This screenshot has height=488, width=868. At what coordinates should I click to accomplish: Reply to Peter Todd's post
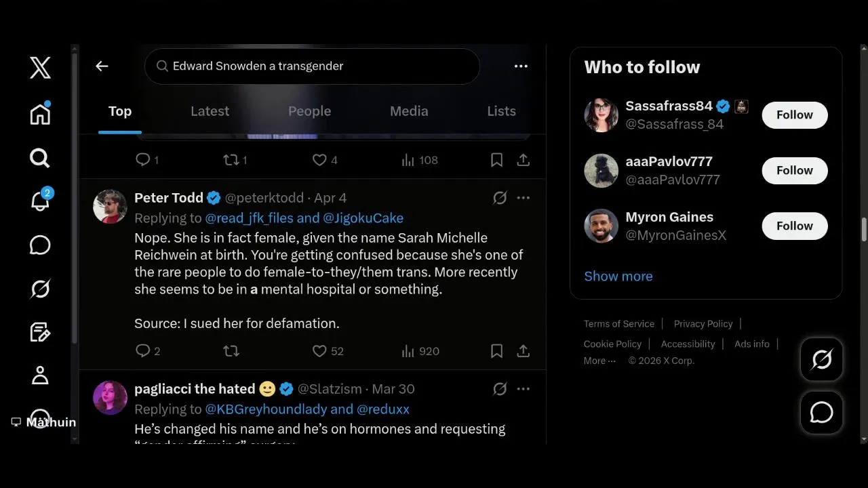(148, 351)
